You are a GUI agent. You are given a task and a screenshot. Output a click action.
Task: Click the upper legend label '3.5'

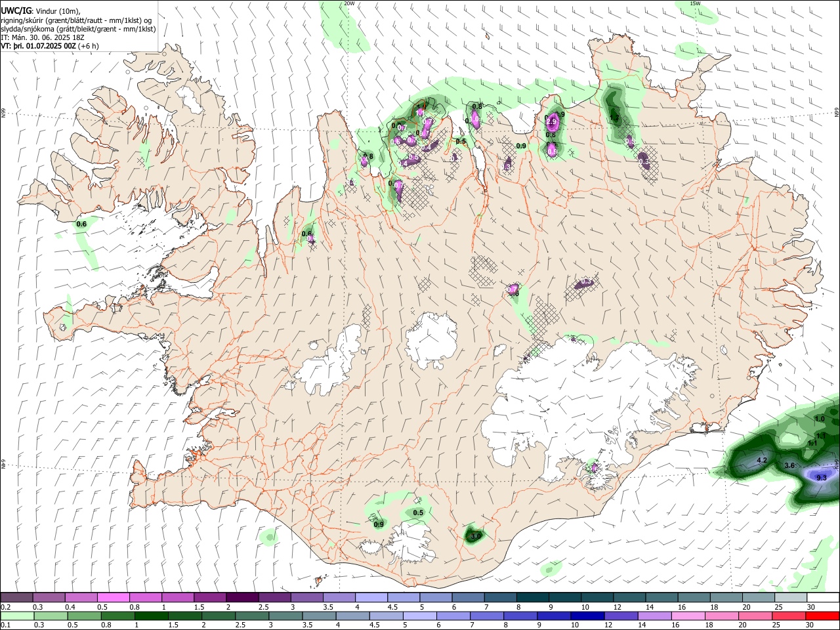[x=328, y=607]
